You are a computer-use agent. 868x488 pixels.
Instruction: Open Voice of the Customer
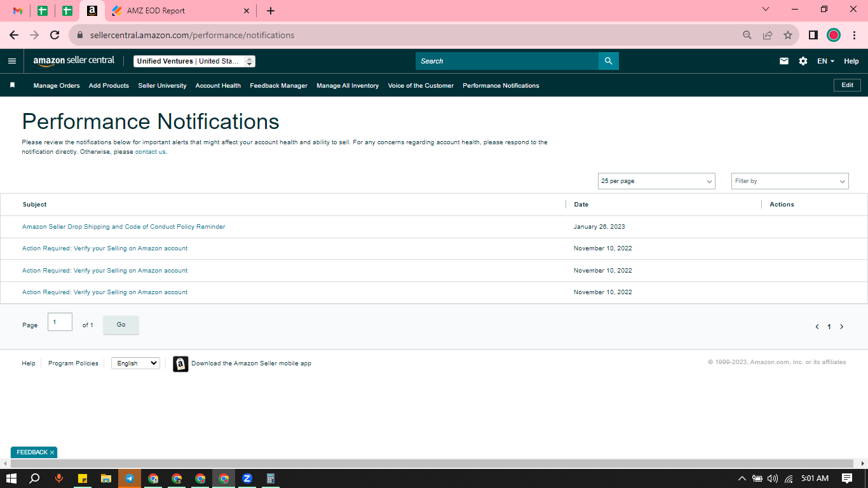[x=421, y=86]
